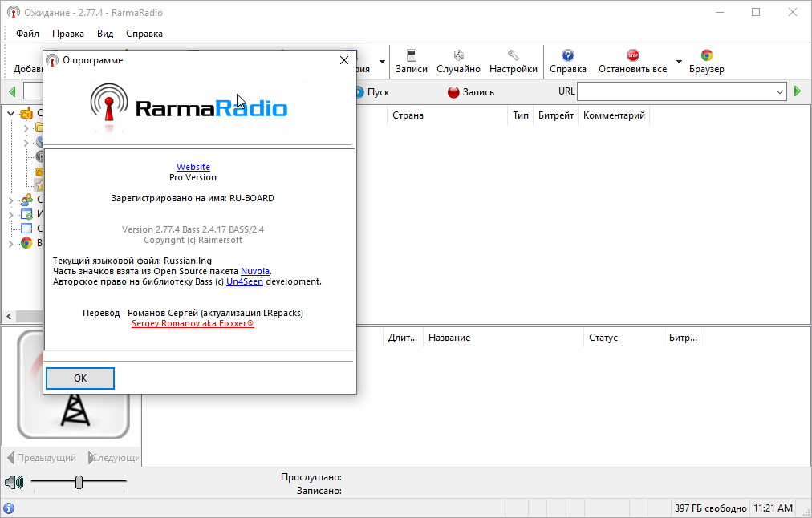The image size is (812, 518).
Task: Expand the people group tree node
Action: click(x=11, y=200)
